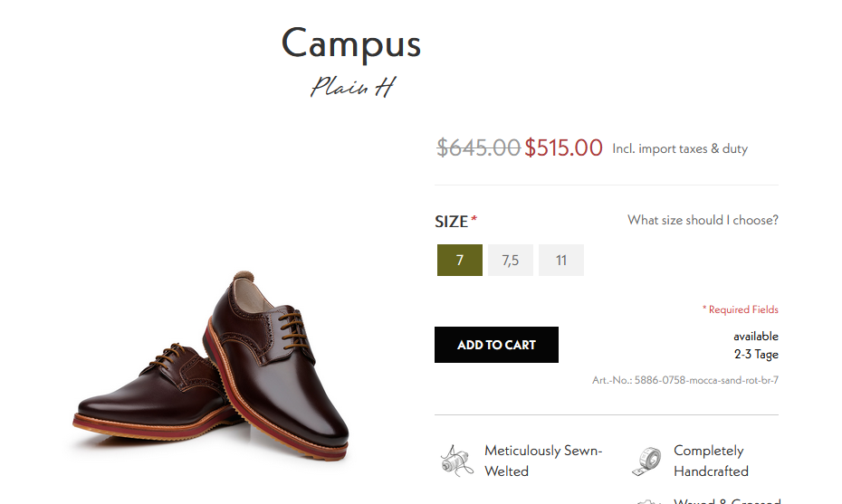Click the 'Meticulously Sewn-Welted' feature text
842x504 pixels.
543,461
